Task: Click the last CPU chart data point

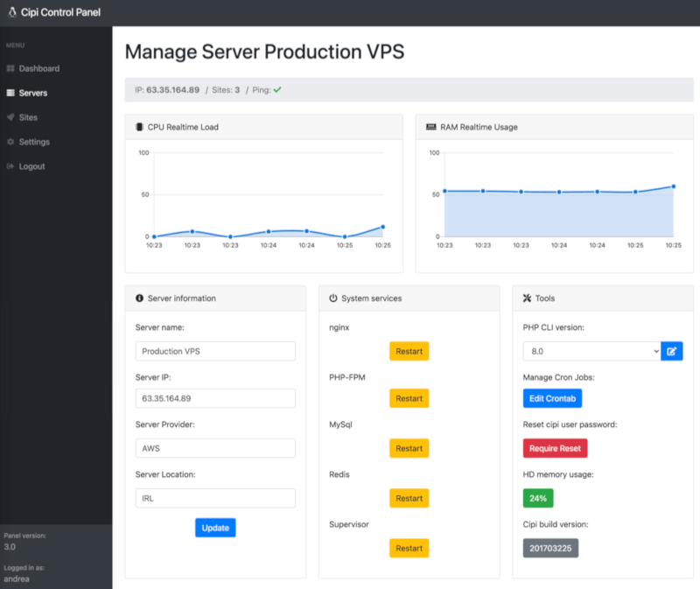Action: (382, 227)
